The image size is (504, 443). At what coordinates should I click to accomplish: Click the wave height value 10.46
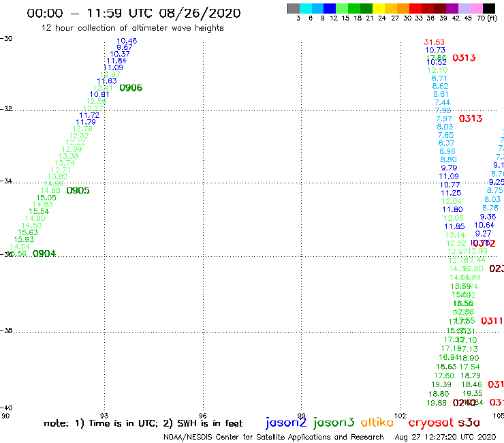[127, 41]
